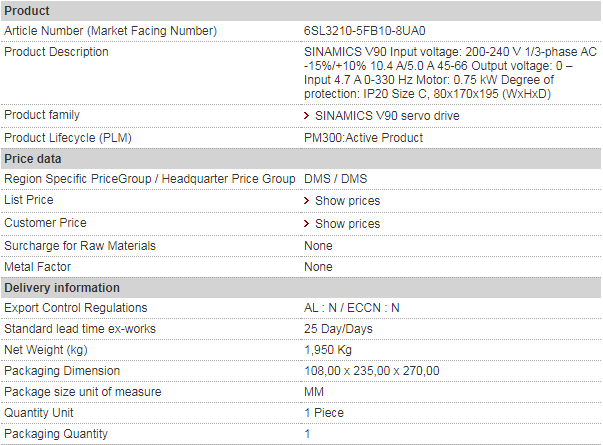Click the red arrow in the Customer Price row

coord(306,224)
